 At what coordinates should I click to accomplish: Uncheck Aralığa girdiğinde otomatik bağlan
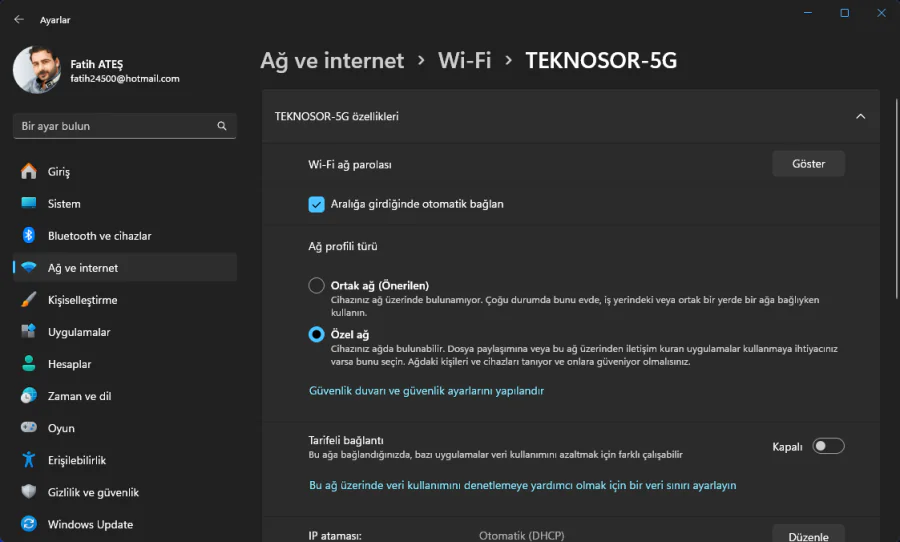click(x=316, y=204)
